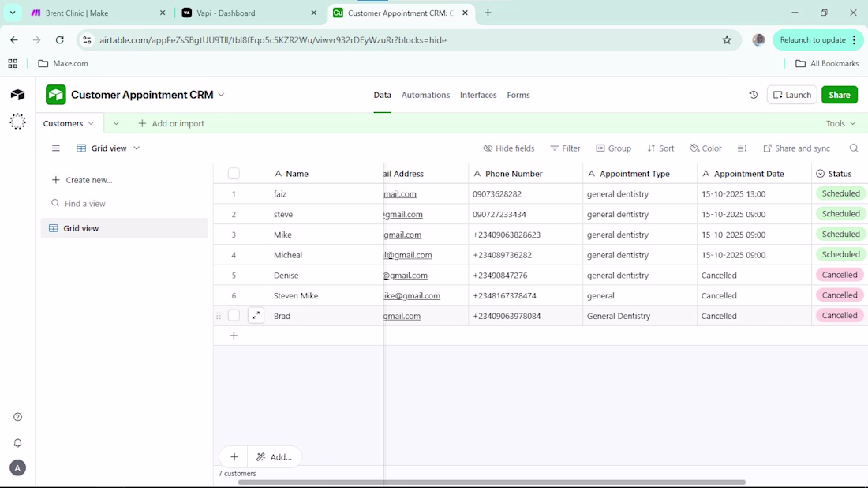Viewport: 868px width, 488px height.
Task: Click the drag handle on Brad row
Action: point(219,316)
